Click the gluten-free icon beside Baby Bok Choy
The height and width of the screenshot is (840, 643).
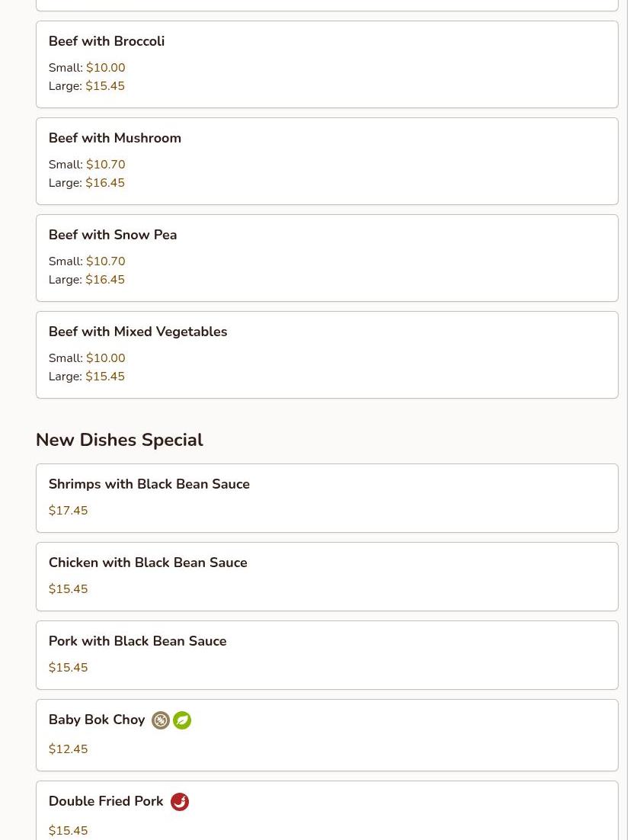point(161,720)
